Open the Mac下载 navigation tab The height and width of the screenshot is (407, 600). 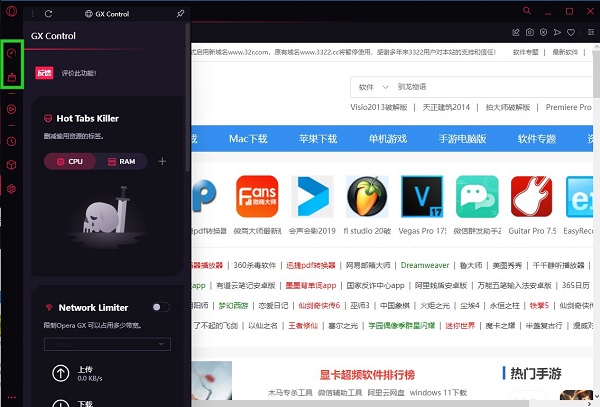[x=255, y=138]
